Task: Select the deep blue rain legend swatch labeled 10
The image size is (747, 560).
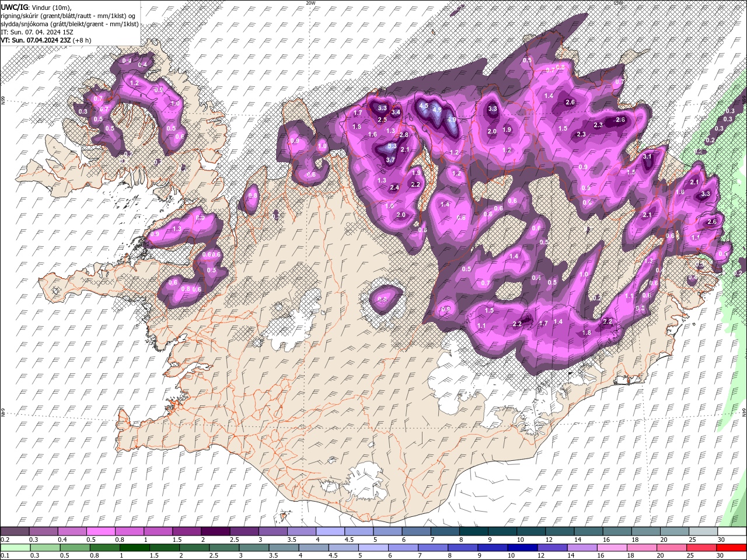Action: click(x=522, y=548)
